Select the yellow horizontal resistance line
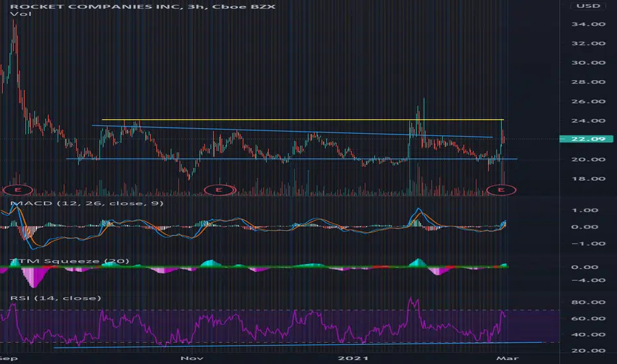 click(303, 119)
